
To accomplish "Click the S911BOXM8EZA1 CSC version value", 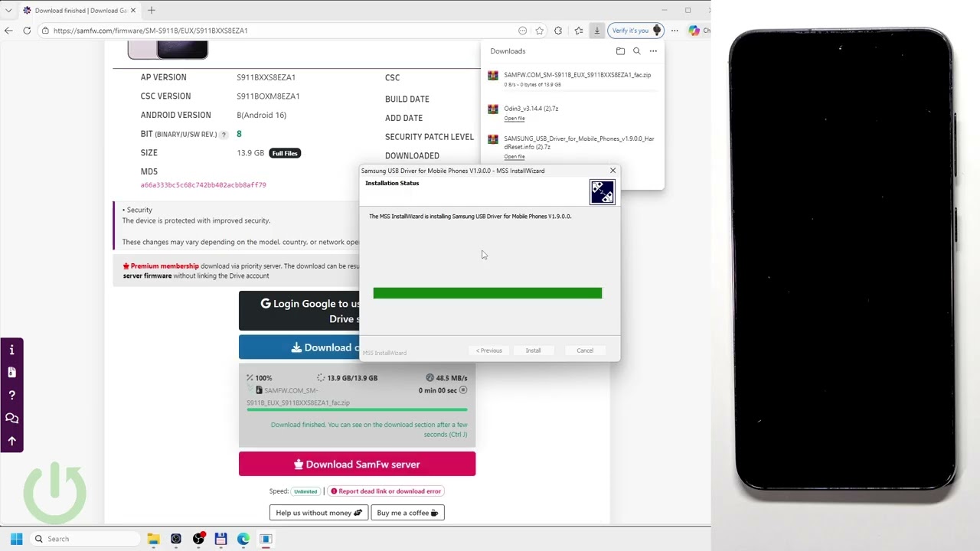I will [x=268, y=96].
